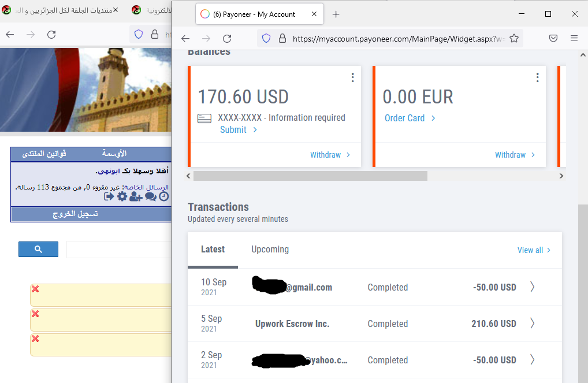This screenshot has width=588, height=383.
Task: Minimize the Payoneer browser window
Action: (521, 14)
